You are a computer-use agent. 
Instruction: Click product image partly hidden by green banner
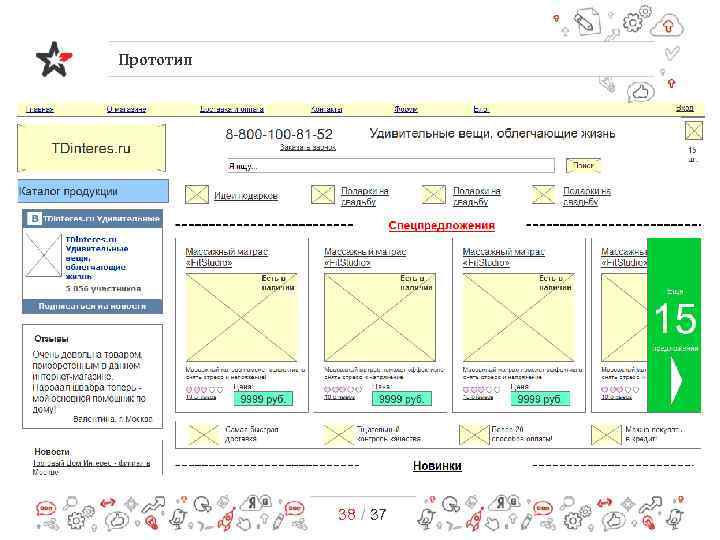[x=624, y=318]
